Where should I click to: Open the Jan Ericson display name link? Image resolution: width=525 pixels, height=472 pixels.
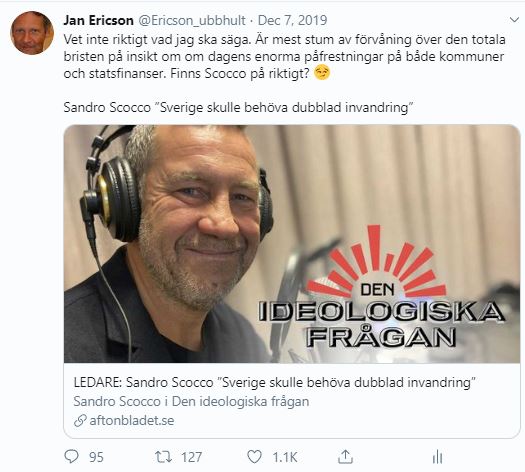click(98, 20)
